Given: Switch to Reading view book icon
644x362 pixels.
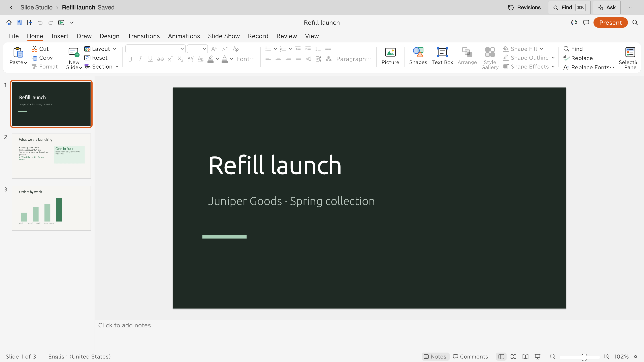Looking at the screenshot, I should [x=525, y=357].
